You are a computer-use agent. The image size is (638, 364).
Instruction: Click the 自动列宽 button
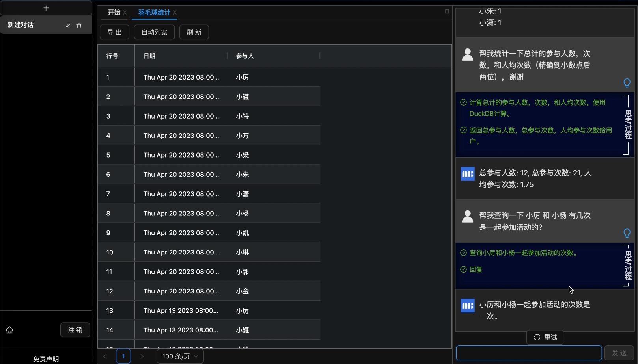pyautogui.click(x=154, y=32)
